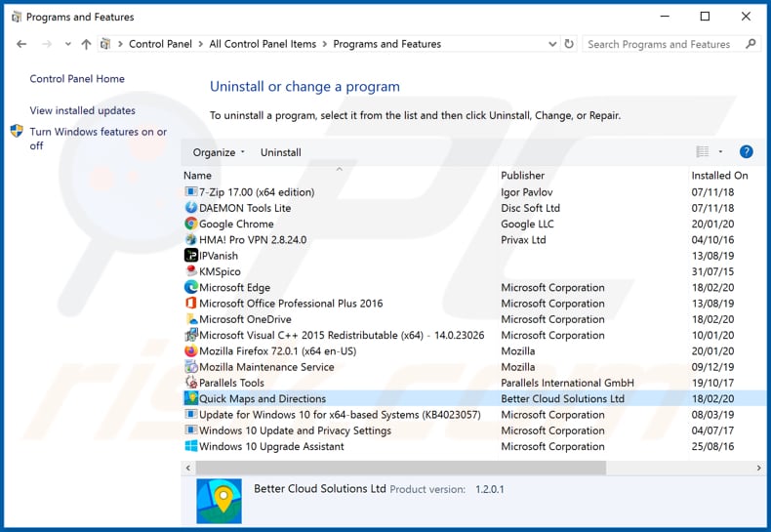Click Better Cloud Solutions Ltd publisher cell
The height and width of the screenshot is (532, 771).
562,398
